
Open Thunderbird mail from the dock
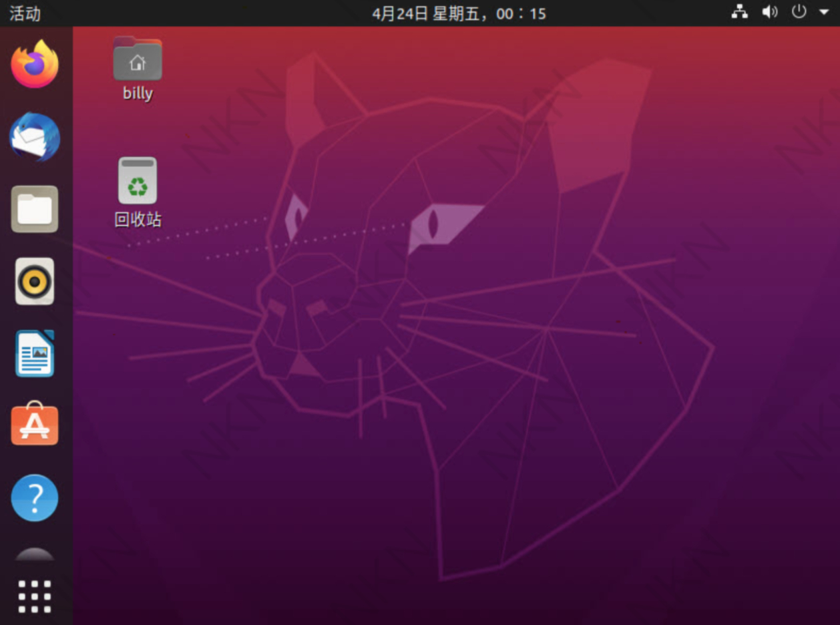[35, 137]
